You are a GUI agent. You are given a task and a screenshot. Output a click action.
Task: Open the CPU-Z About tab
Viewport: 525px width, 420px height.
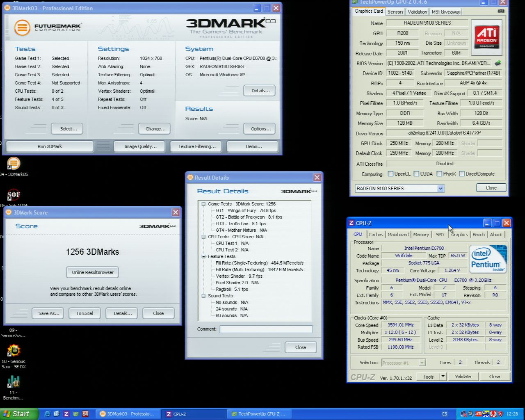pyautogui.click(x=496, y=235)
